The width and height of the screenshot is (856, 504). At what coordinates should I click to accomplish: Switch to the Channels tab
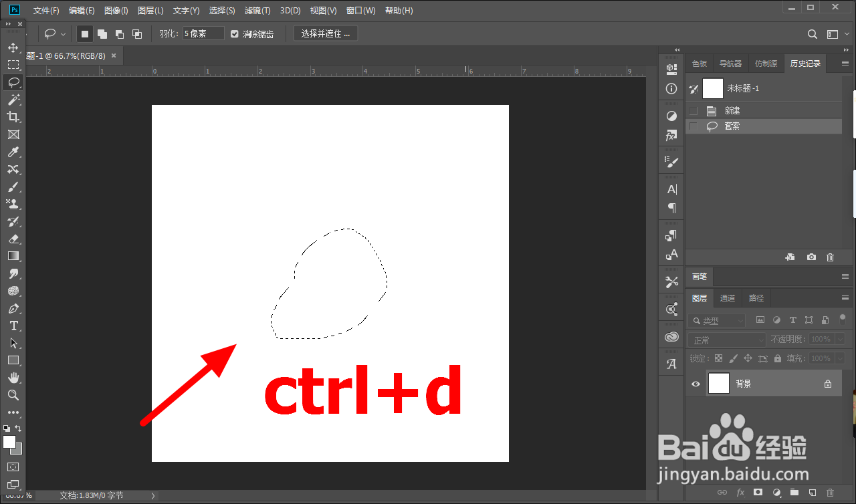click(728, 298)
